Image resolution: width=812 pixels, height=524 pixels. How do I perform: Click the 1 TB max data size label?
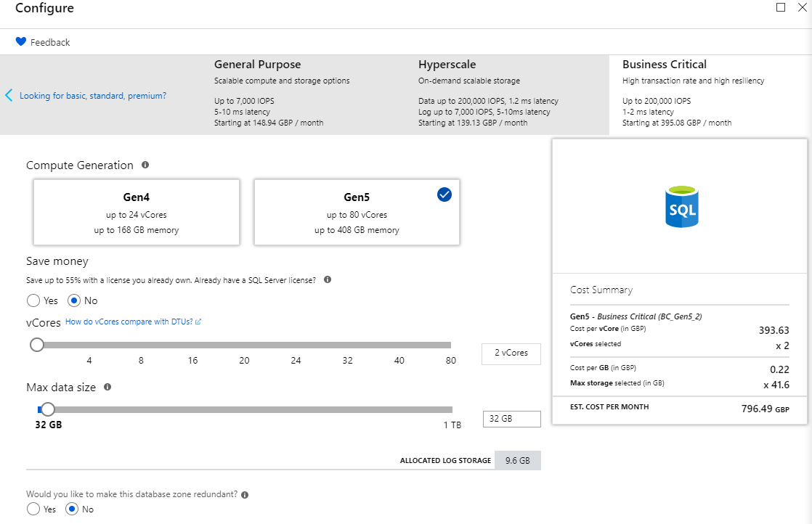coord(452,425)
